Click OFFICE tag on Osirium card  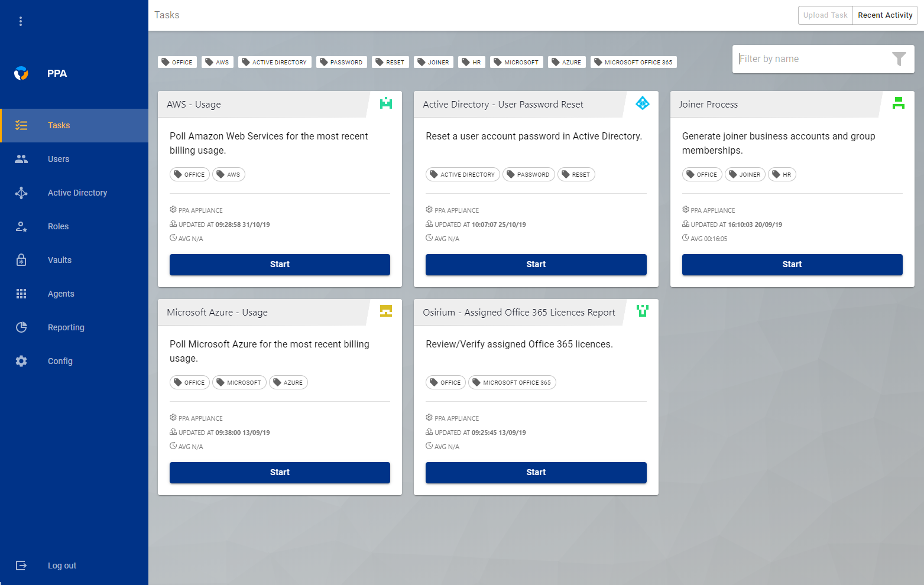pos(446,382)
